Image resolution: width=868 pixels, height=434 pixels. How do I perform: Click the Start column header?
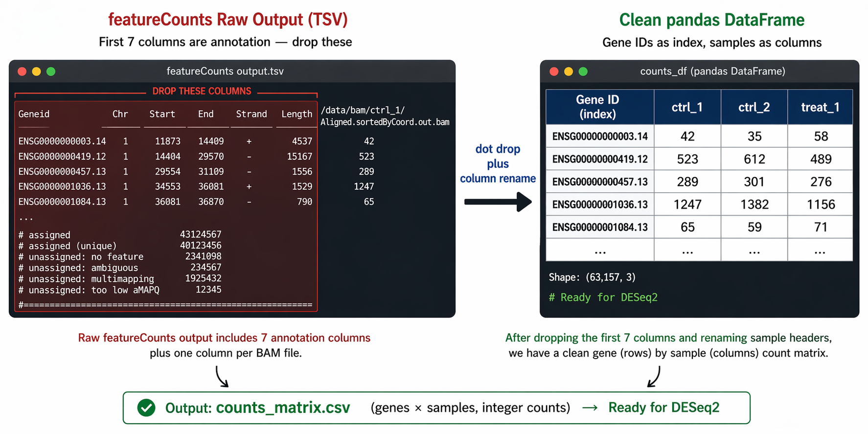(x=162, y=114)
